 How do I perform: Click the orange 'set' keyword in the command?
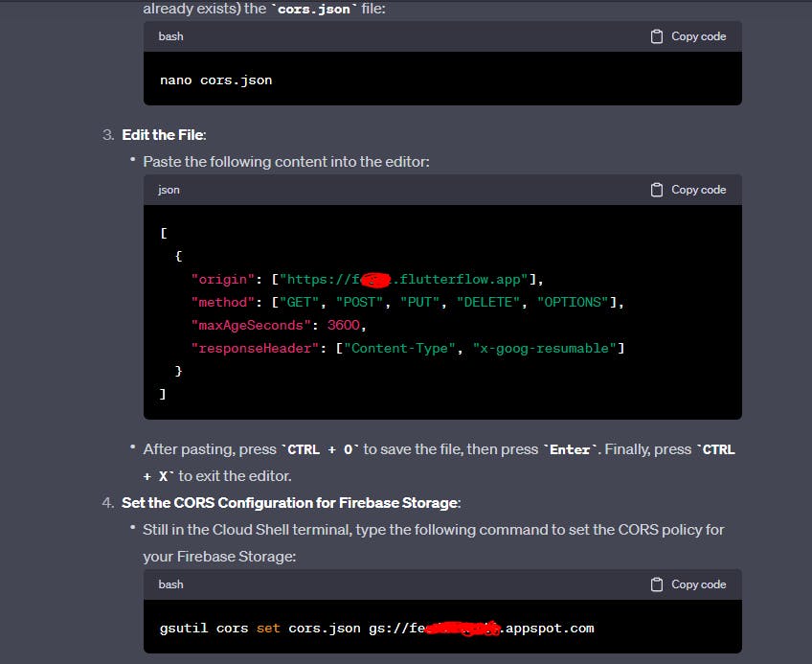coord(268,629)
